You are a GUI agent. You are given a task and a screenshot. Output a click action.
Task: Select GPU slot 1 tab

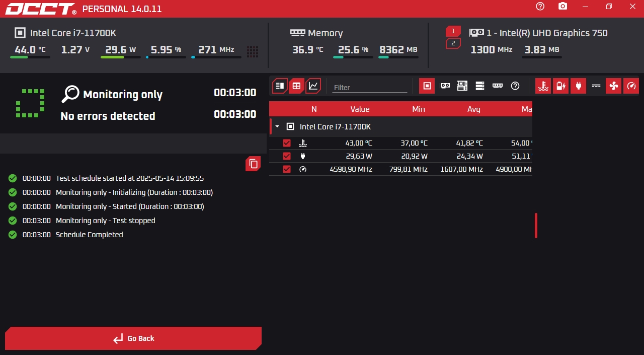(x=453, y=31)
